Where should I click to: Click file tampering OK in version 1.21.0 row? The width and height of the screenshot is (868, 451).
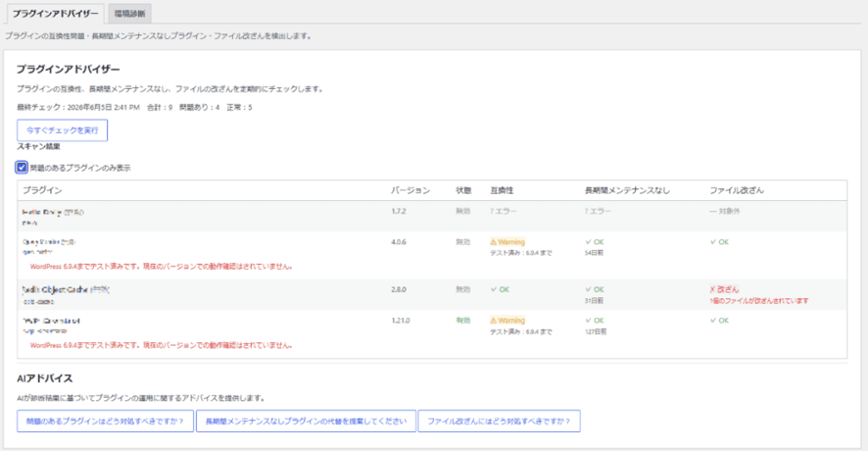click(x=720, y=321)
